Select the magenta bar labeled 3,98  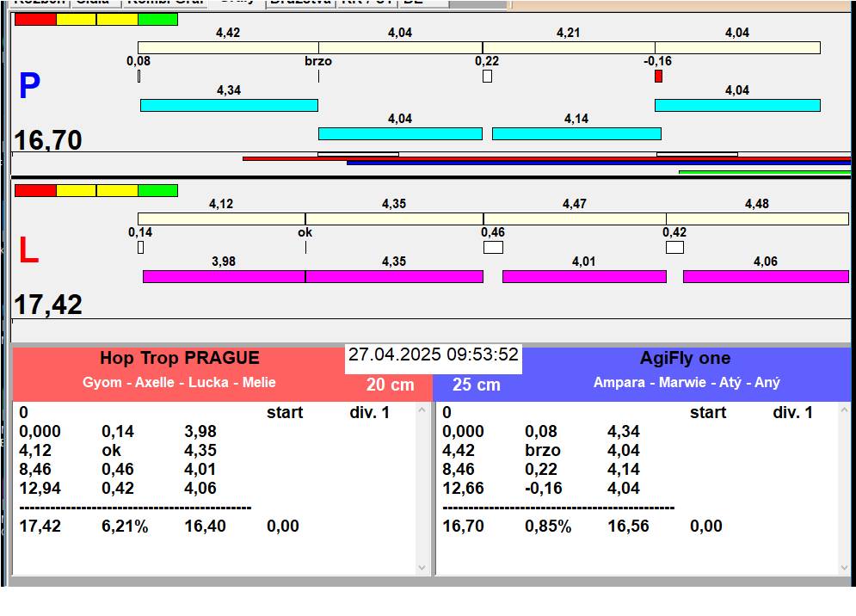click(x=224, y=276)
